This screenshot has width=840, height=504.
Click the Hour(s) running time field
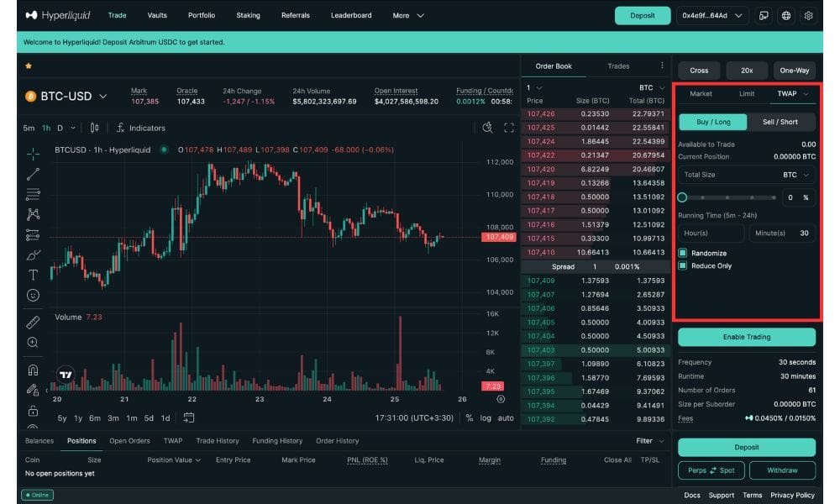(x=711, y=233)
